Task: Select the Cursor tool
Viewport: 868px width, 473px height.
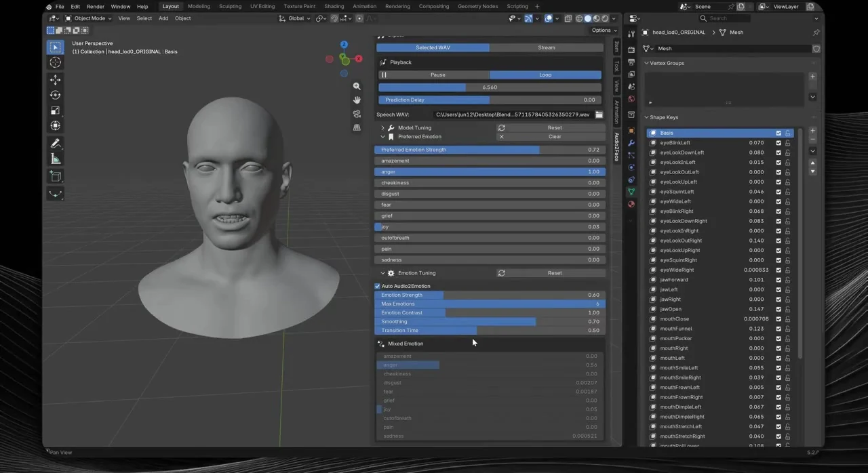Action: point(56,62)
